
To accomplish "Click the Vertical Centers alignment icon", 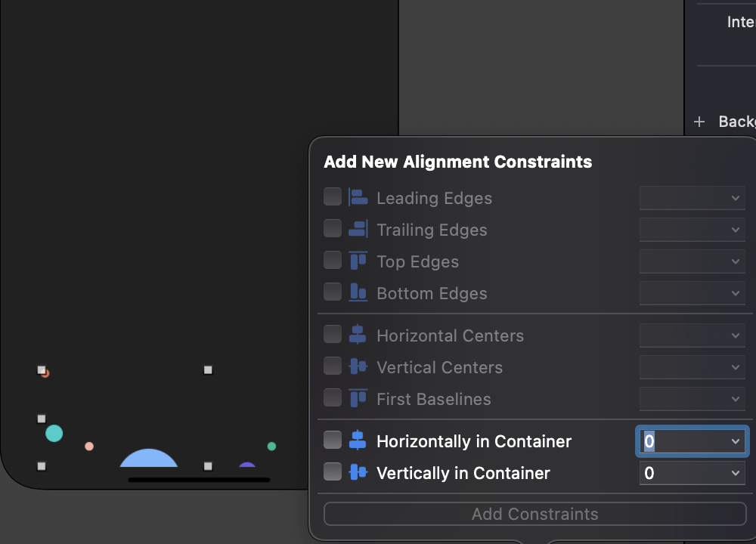I will point(357,366).
